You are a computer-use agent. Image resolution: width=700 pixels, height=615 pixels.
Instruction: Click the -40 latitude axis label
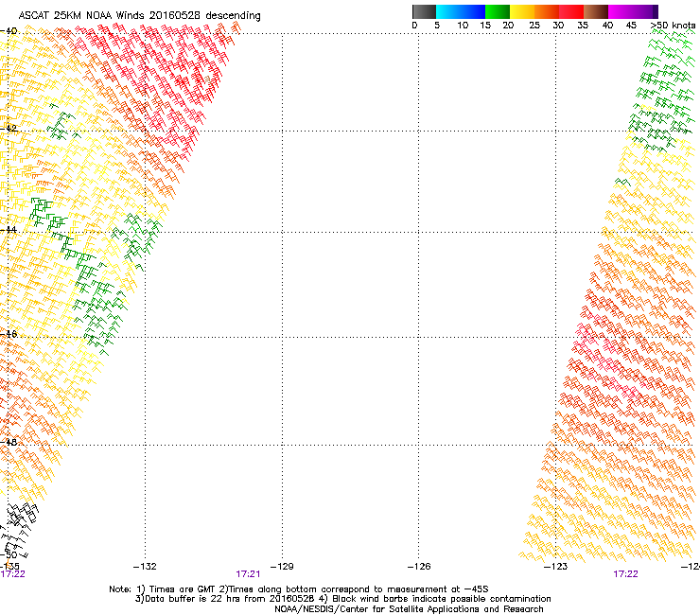coord(9,31)
